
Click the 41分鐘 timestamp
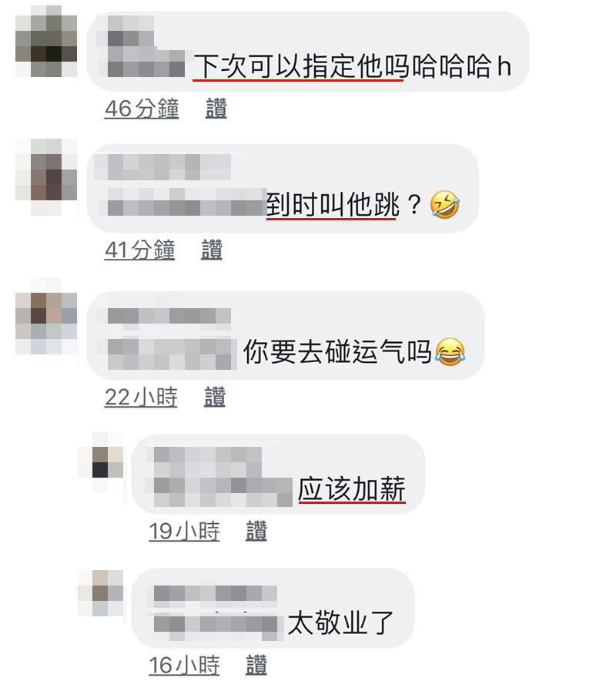139,250
